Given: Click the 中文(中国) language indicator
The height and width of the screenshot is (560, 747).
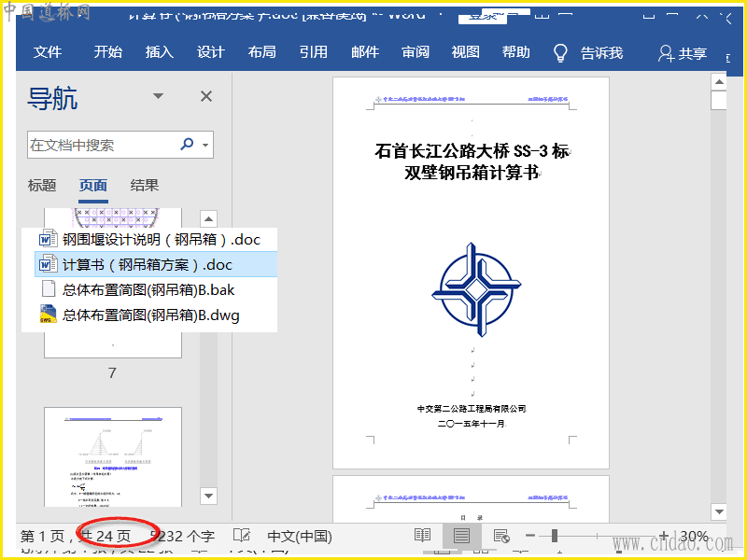Looking at the screenshot, I should click(x=300, y=537).
